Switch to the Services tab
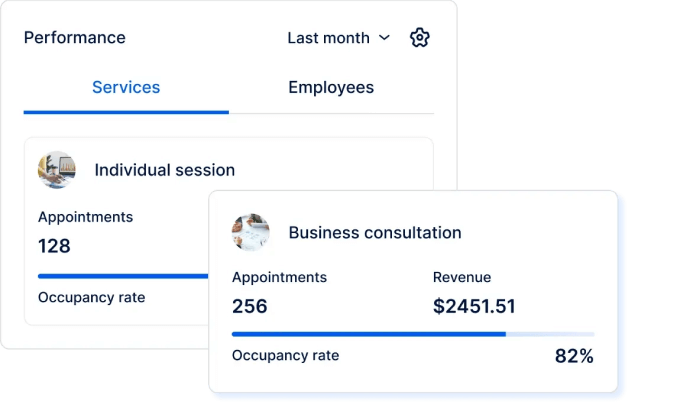The height and width of the screenshot is (414, 680). [x=126, y=88]
